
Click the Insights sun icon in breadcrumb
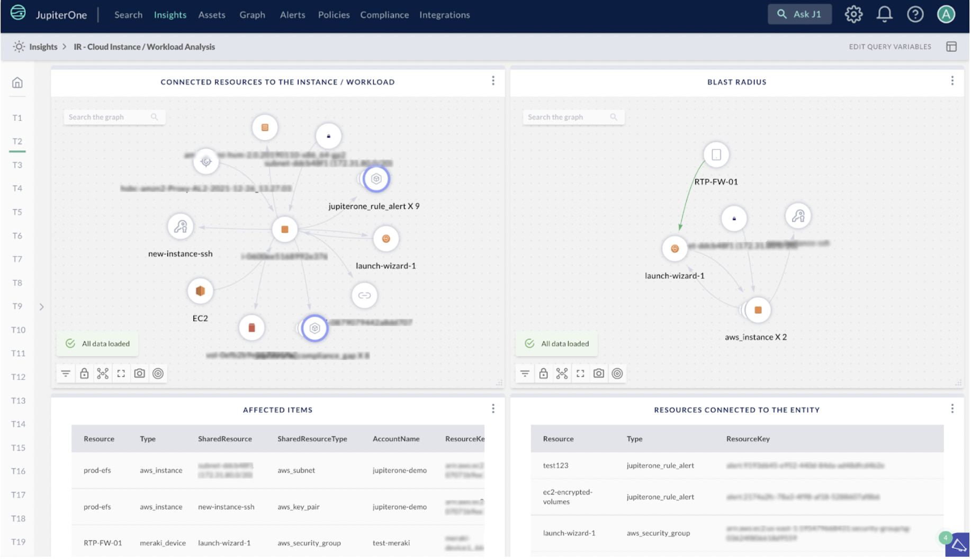coord(19,47)
